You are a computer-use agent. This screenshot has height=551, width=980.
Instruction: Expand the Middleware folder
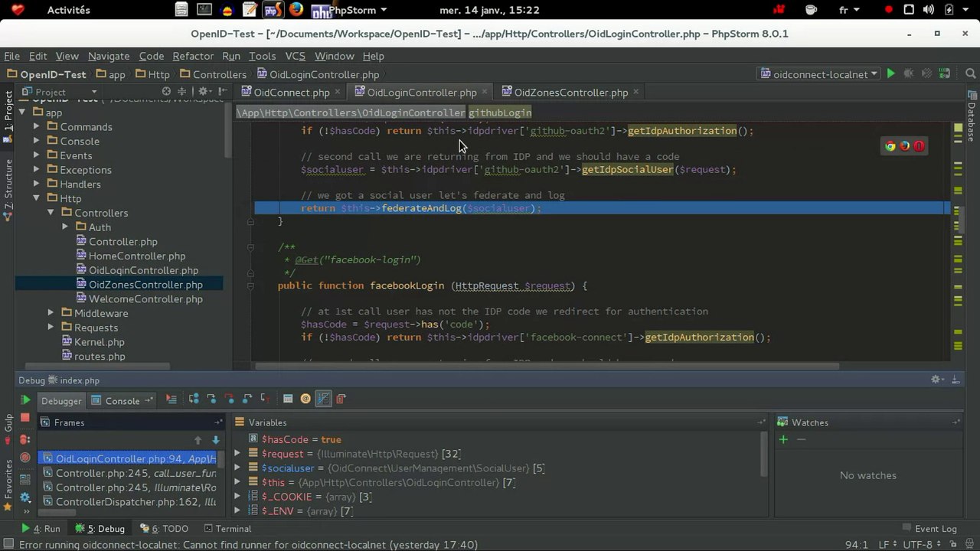pyautogui.click(x=51, y=313)
